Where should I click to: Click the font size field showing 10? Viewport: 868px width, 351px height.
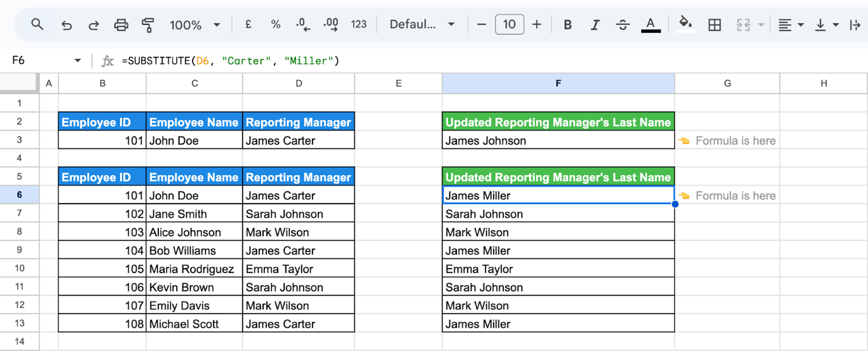[x=509, y=25]
